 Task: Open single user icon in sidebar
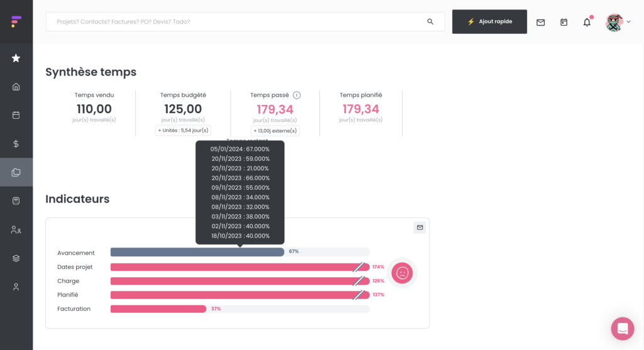[16, 287]
